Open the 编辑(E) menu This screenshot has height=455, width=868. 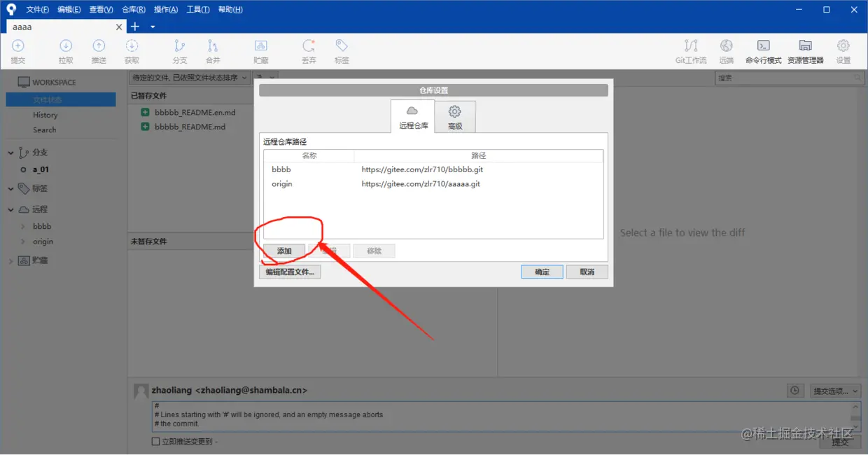tap(69, 10)
